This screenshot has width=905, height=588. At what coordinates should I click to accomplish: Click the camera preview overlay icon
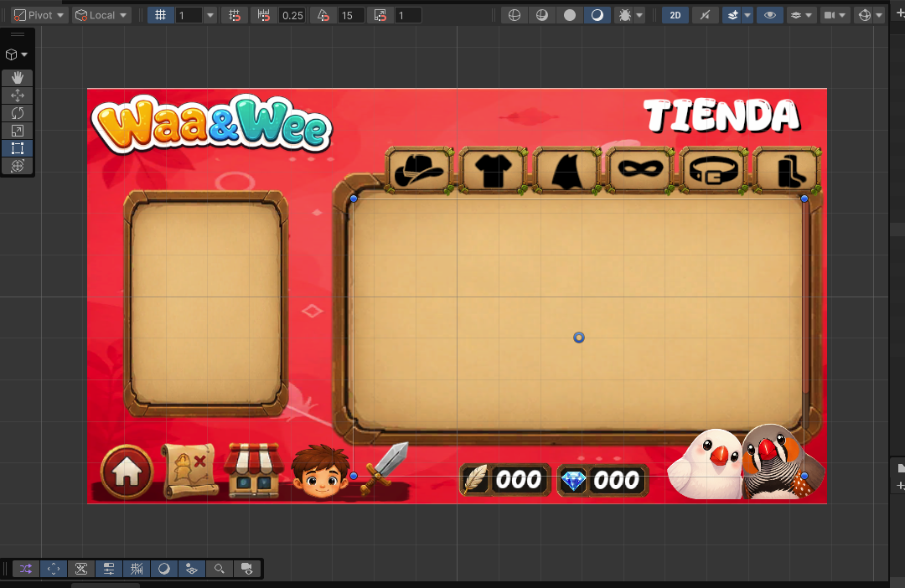247,569
